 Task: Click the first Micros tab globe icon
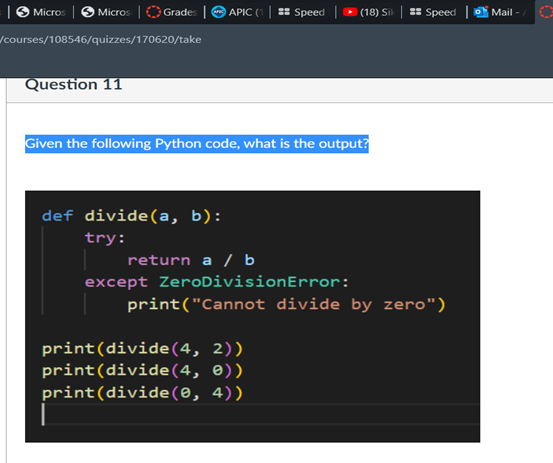pyautogui.click(x=23, y=12)
